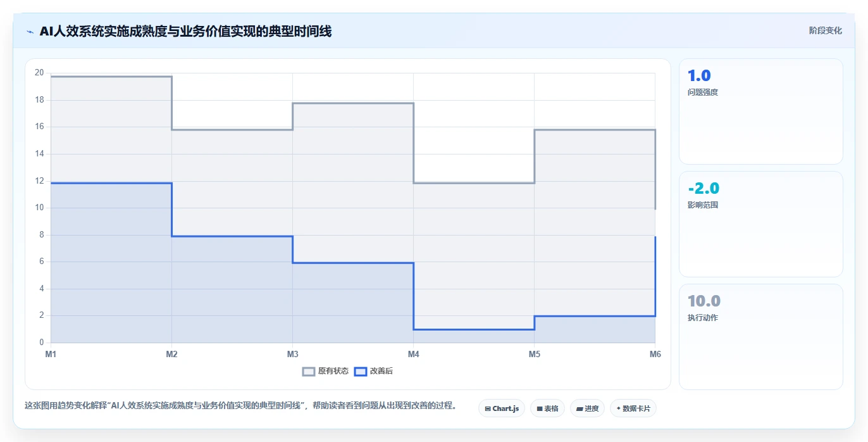Click the y-axis value 0

pyautogui.click(x=41, y=343)
